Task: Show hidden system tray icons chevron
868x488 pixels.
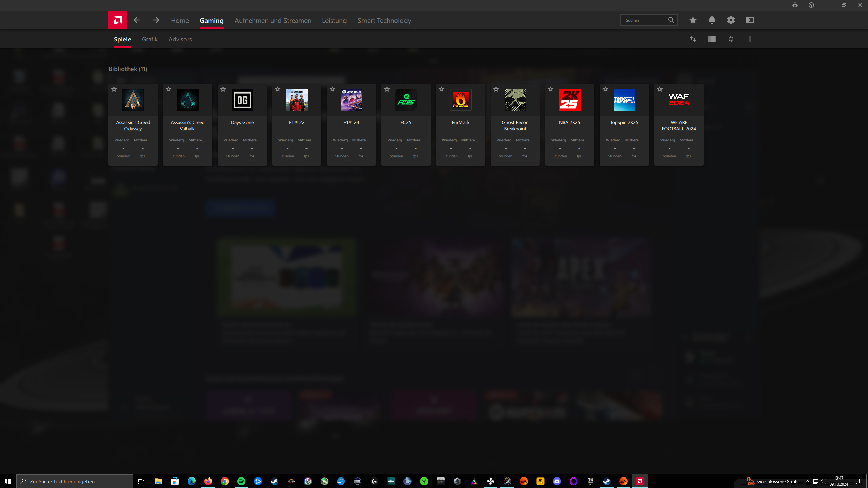Action: click(x=807, y=481)
